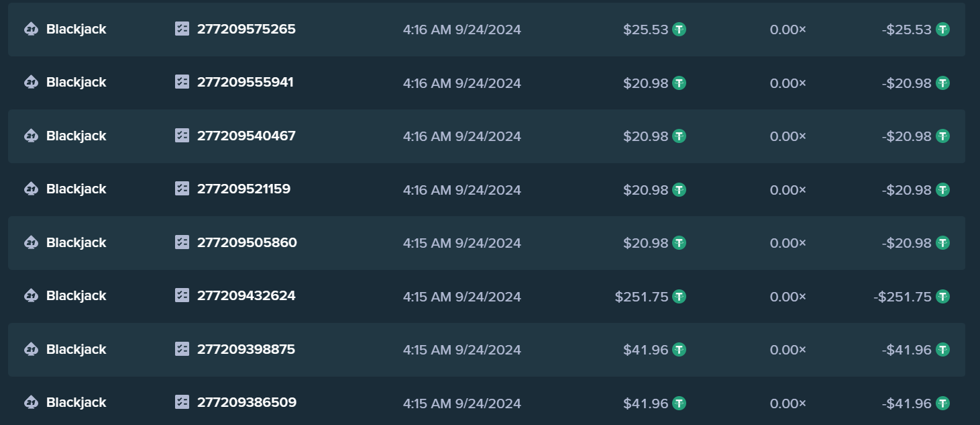Click the Tether coin beside -$251.75 payout
The image size is (980, 425).
(x=942, y=296)
